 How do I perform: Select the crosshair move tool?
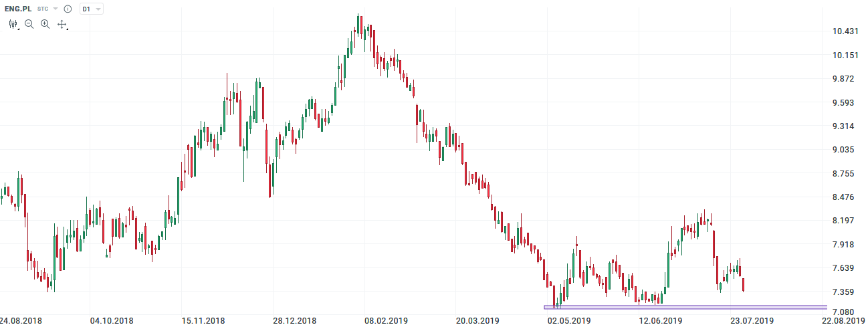coord(62,24)
